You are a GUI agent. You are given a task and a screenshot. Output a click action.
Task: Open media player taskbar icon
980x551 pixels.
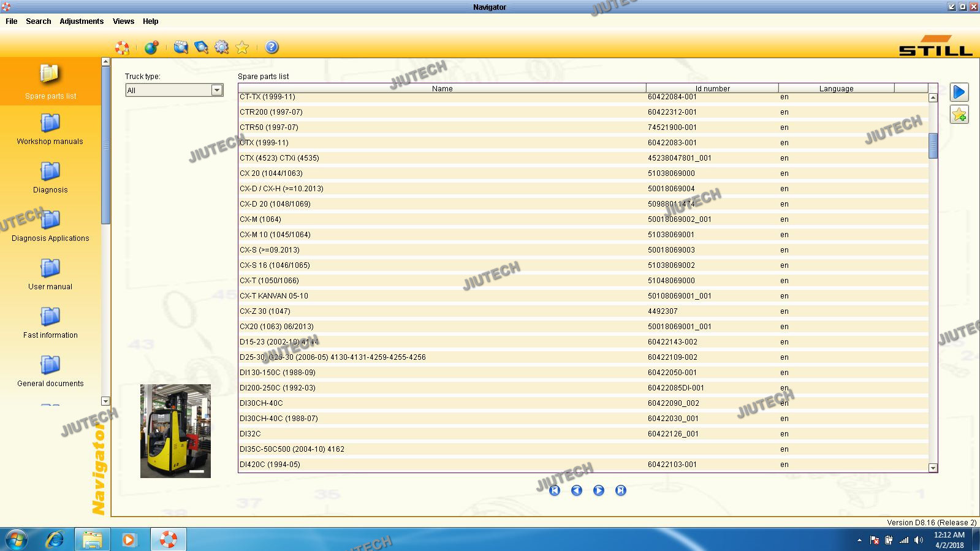[129, 539]
